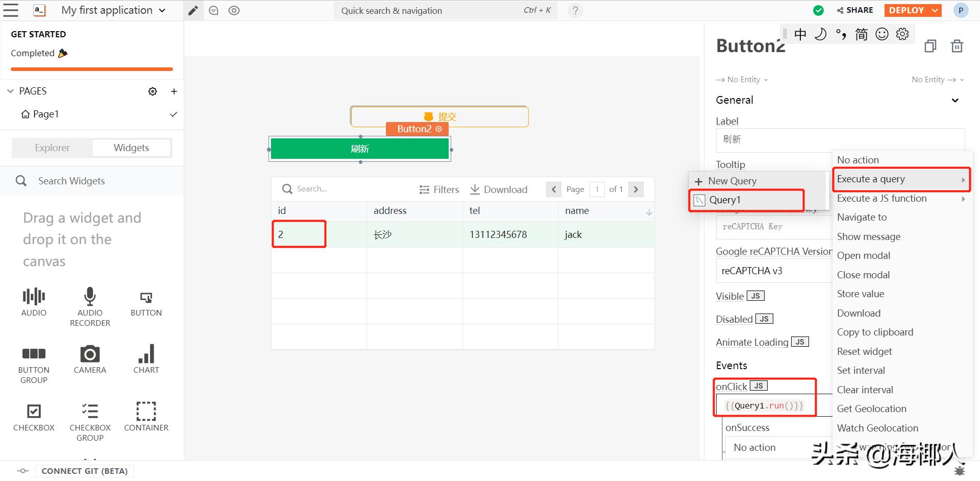Open reCAPTCHA v3 version dropdown

click(774, 271)
